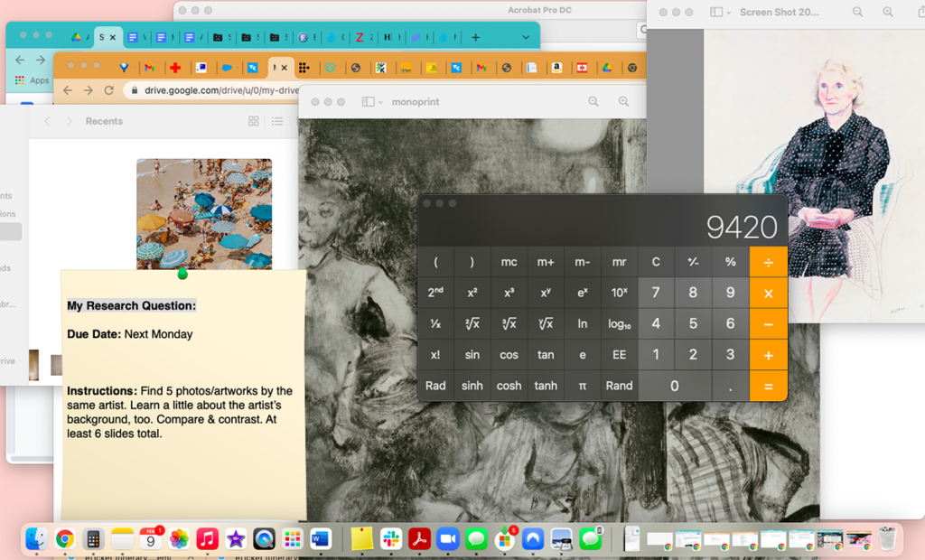The height and width of the screenshot is (560, 925).
Task: Click the percent key on calculator
Action: pyautogui.click(x=730, y=262)
